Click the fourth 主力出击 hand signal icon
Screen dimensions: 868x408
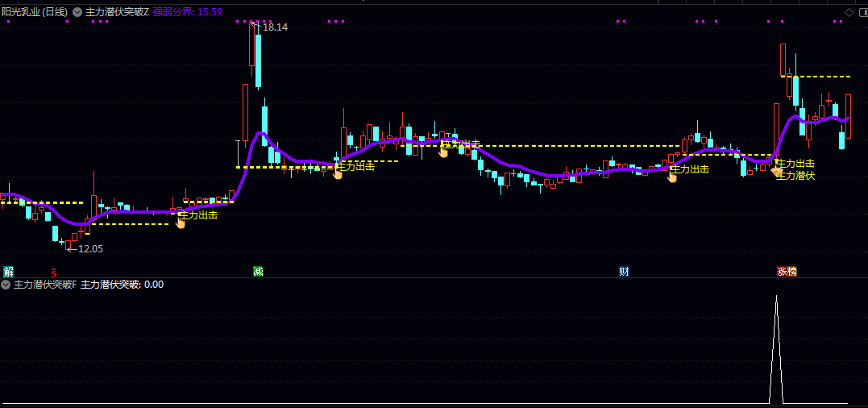point(672,177)
